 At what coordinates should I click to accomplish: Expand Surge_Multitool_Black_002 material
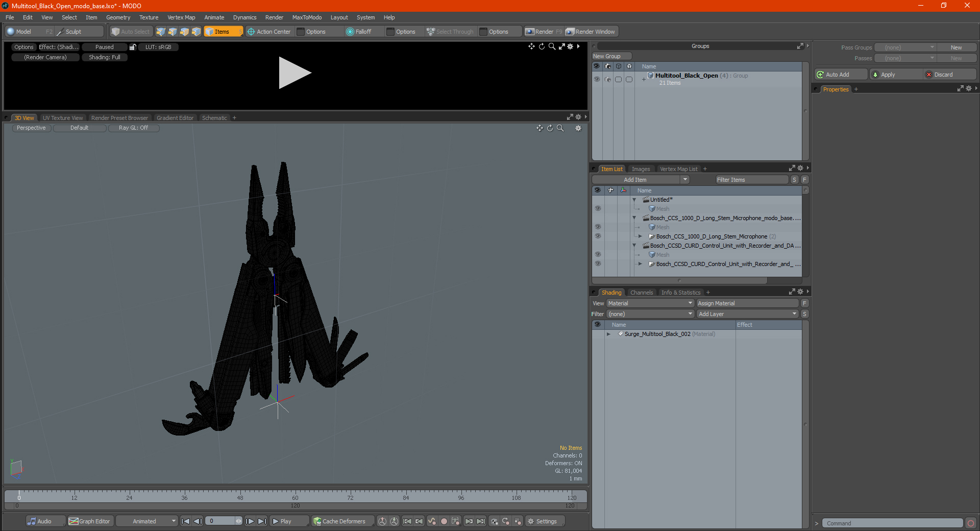click(608, 334)
